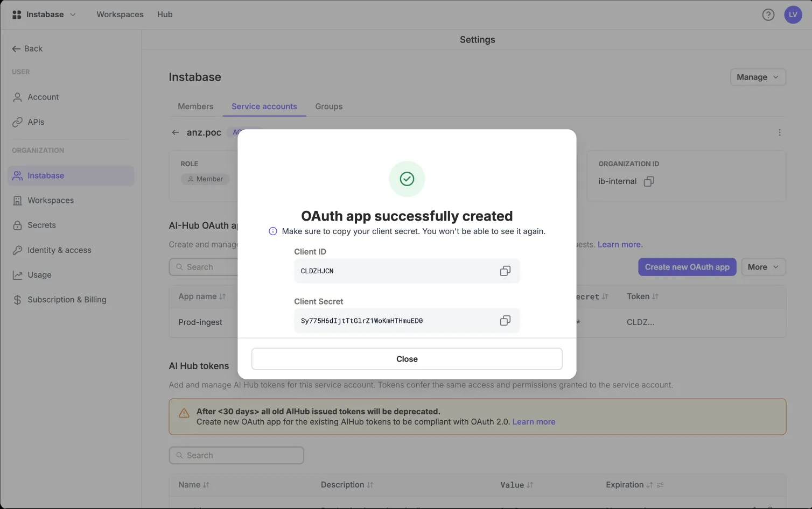Click the back arrow beside anz.poc
The height and width of the screenshot is (509, 812).
coord(176,132)
